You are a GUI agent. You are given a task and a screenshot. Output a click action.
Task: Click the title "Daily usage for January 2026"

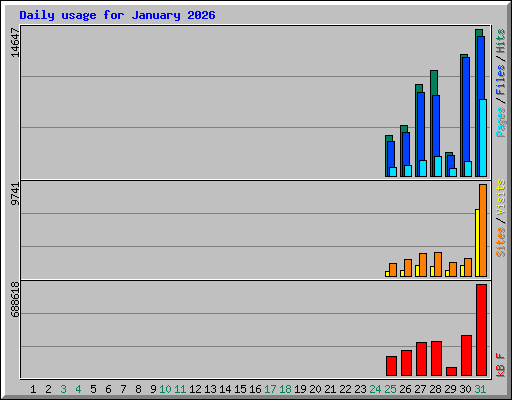click(117, 15)
